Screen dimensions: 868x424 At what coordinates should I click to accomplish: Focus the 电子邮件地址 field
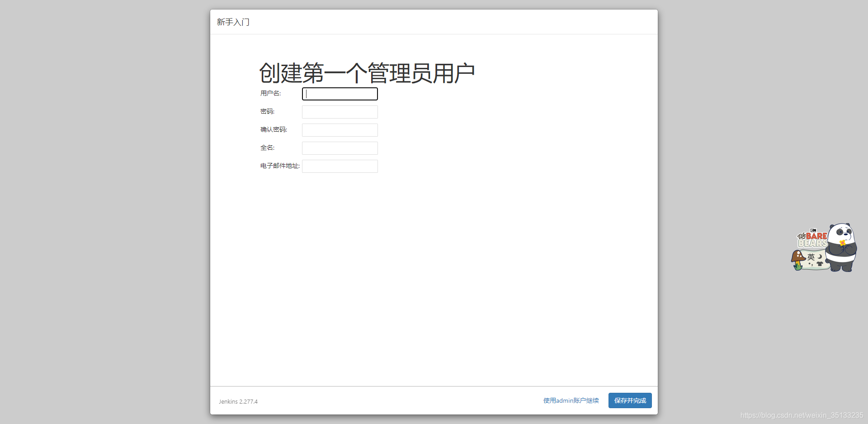(x=340, y=166)
